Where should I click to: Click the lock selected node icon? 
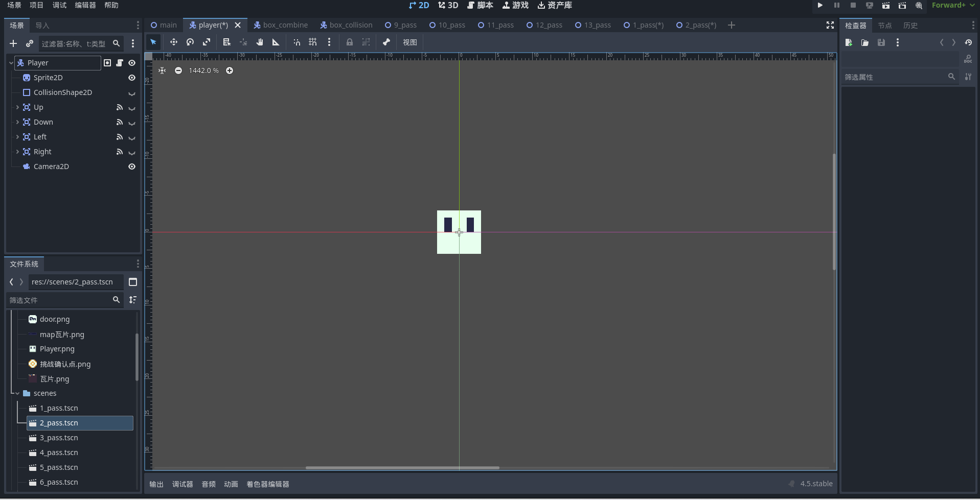pos(350,42)
